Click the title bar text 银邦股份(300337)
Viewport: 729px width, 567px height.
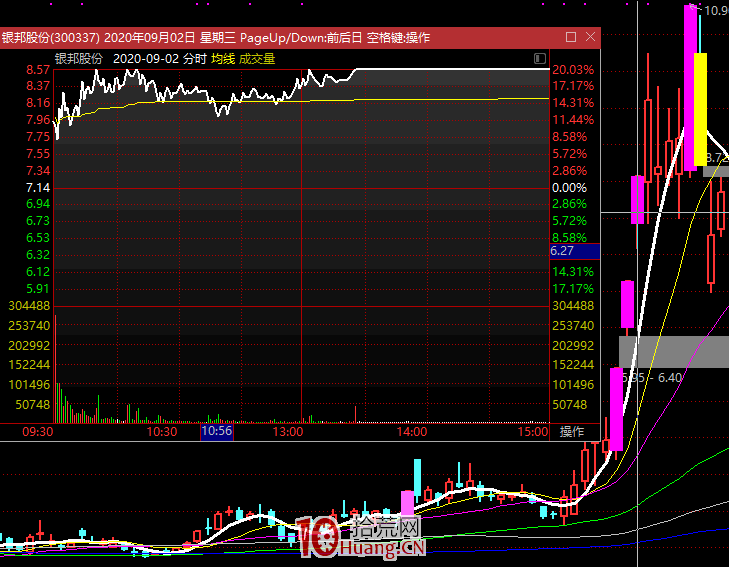point(50,38)
